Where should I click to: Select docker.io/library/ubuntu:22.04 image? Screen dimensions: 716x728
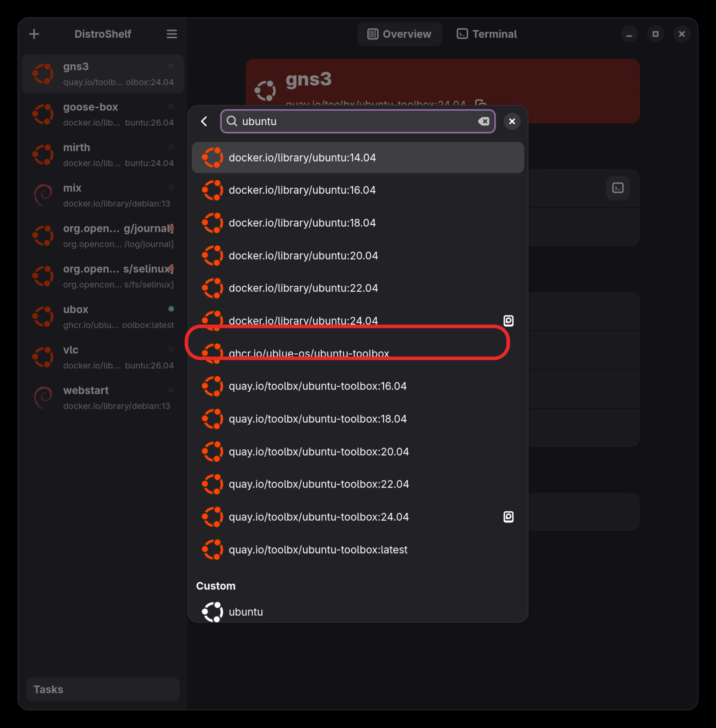pyautogui.click(x=358, y=288)
